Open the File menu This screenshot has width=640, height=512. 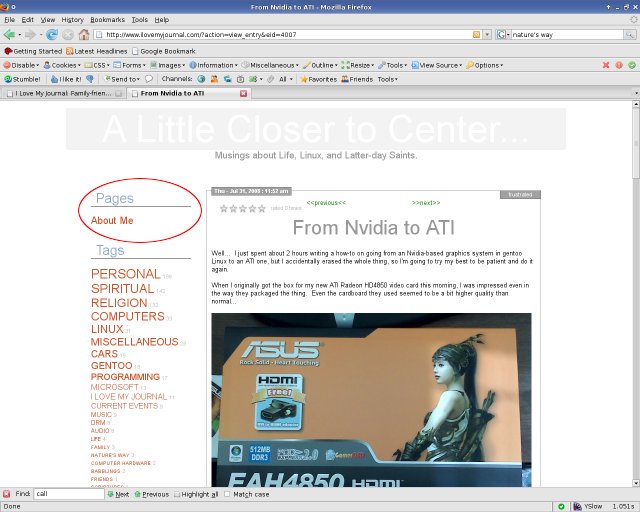pos(9,20)
